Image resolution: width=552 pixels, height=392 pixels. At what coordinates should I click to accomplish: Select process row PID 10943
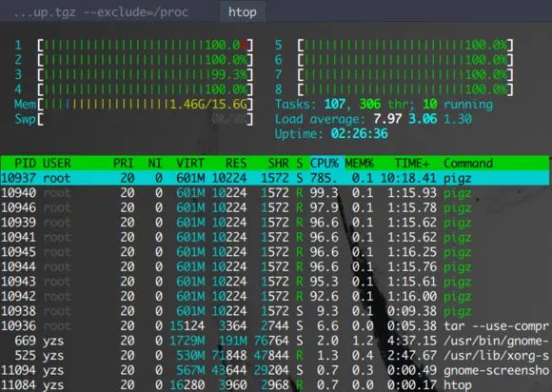coord(275,282)
